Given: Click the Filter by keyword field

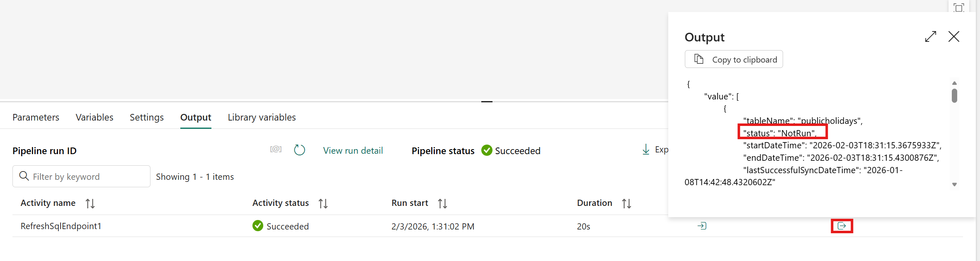Looking at the screenshot, I should [81, 176].
